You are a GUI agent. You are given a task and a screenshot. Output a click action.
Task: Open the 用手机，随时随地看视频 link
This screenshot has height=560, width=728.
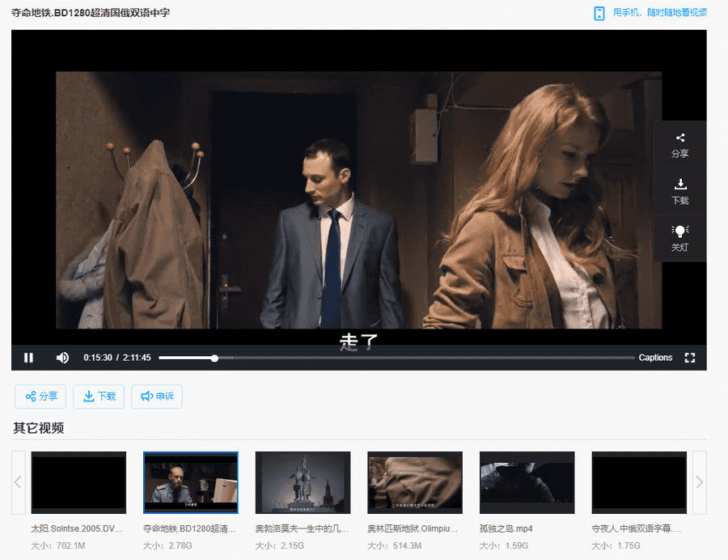click(x=660, y=12)
